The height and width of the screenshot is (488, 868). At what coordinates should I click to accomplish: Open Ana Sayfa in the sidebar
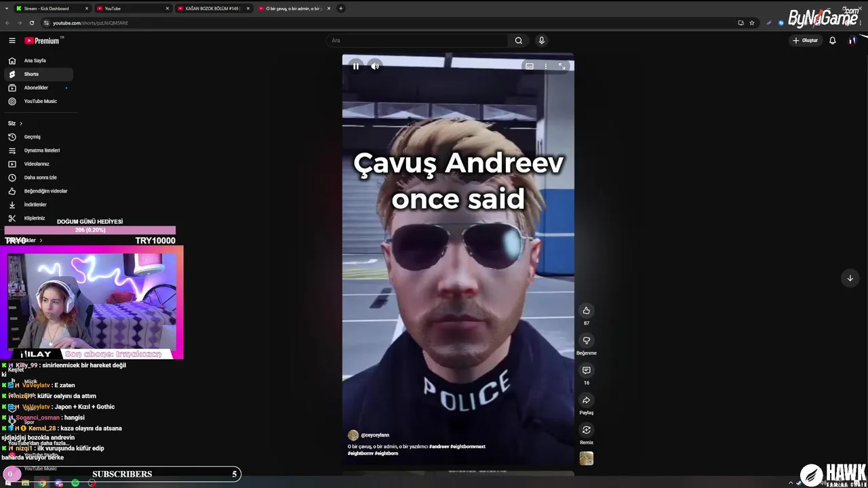[38, 60]
